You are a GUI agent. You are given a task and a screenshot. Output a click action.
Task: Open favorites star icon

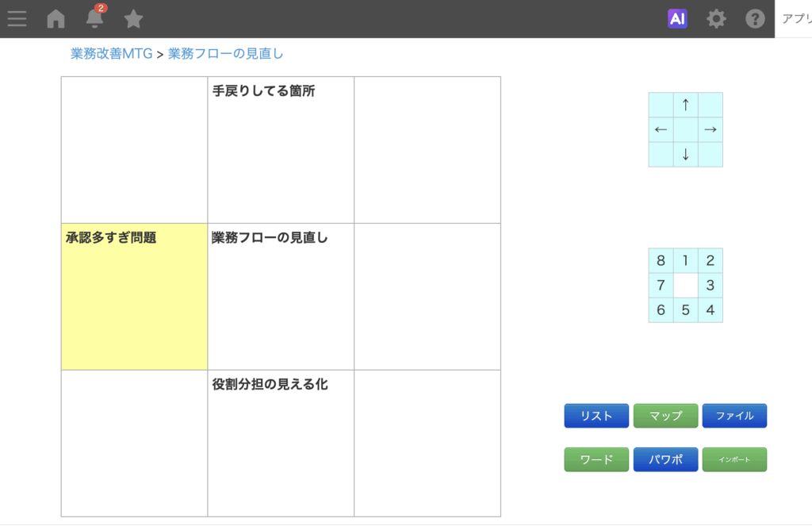pos(133,18)
